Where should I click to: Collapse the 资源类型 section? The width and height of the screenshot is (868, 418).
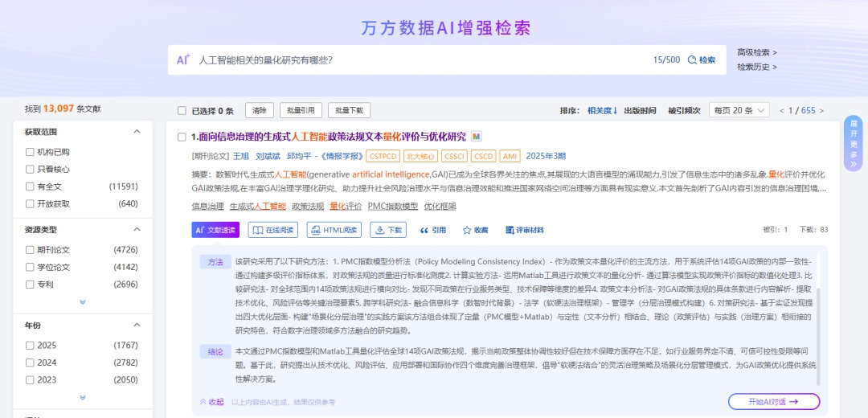tap(137, 229)
